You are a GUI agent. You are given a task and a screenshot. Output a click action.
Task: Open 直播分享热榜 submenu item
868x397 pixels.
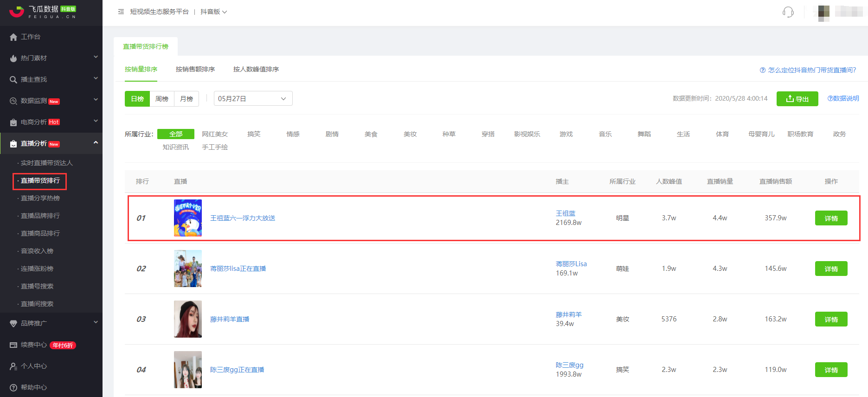click(40, 198)
